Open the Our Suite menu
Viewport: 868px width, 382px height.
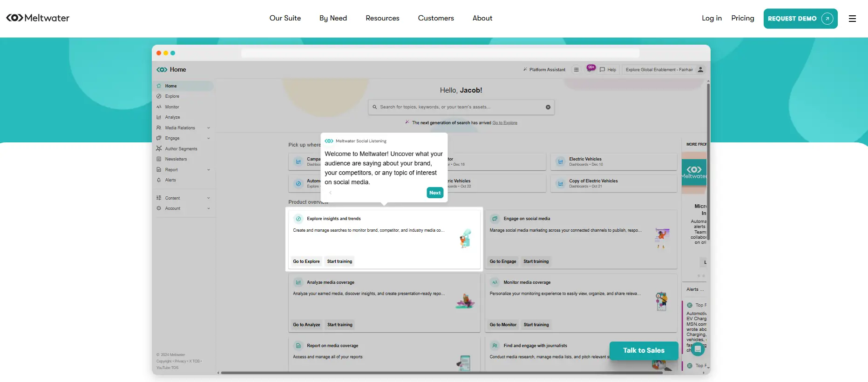pos(285,18)
